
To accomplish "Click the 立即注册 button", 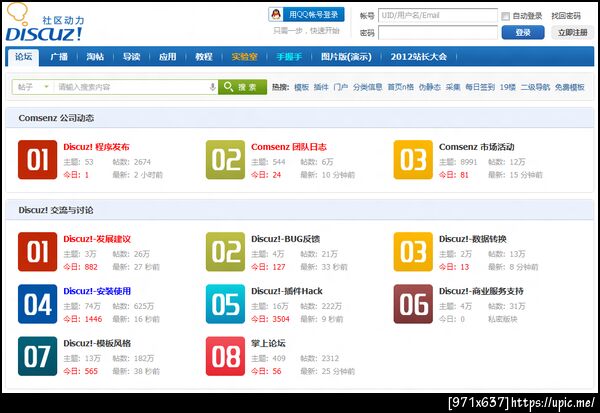I will pos(572,33).
